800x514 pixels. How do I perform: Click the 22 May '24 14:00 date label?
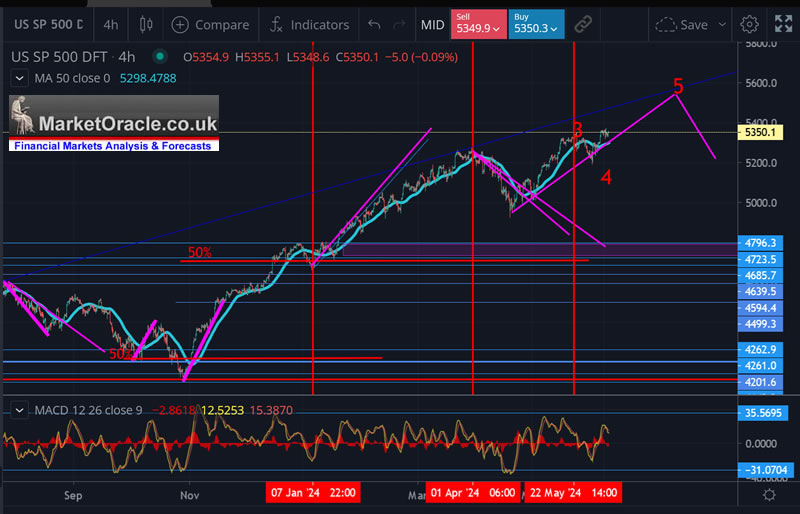click(x=573, y=493)
